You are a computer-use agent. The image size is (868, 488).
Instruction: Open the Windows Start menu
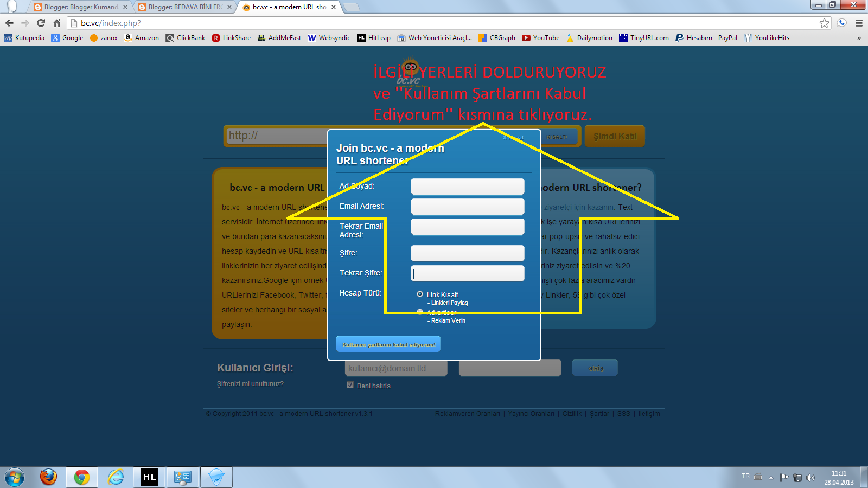pyautogui.click(x=15, y=477)
